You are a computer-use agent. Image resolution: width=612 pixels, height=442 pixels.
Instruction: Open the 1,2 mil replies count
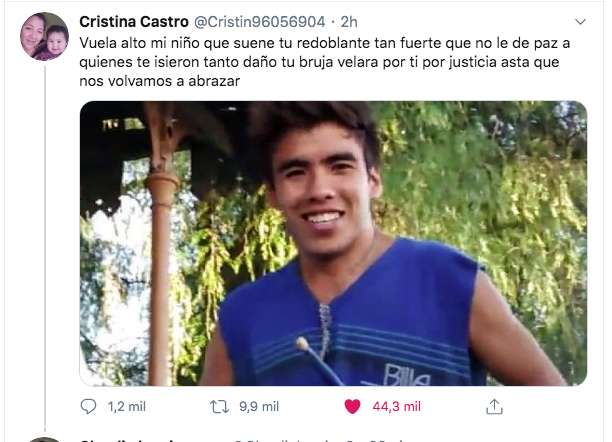pyautogui.click(x=127, y=407)
